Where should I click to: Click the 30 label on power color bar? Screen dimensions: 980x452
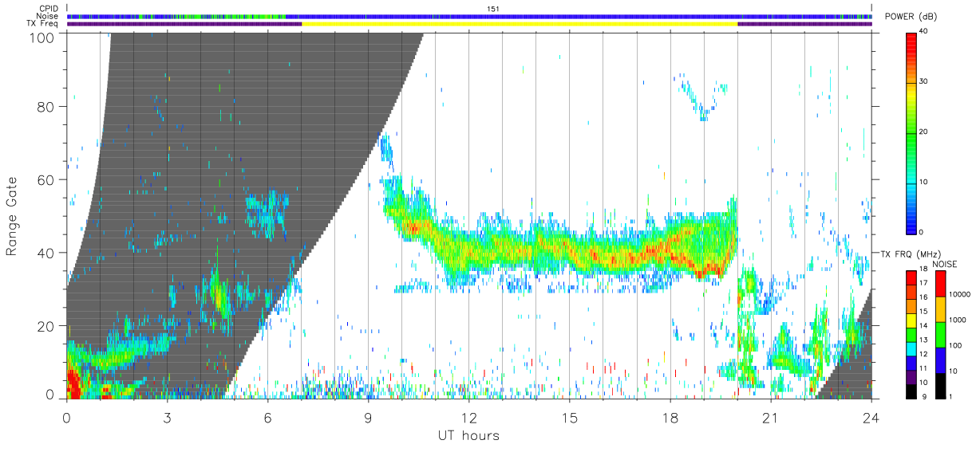click(x=925, y=81)
